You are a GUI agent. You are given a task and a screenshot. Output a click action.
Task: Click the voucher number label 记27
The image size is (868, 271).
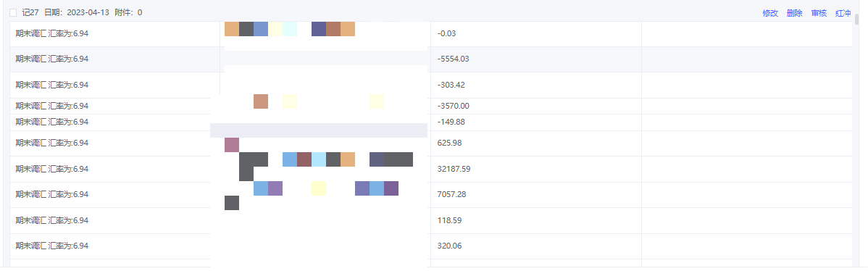(30, 13)
